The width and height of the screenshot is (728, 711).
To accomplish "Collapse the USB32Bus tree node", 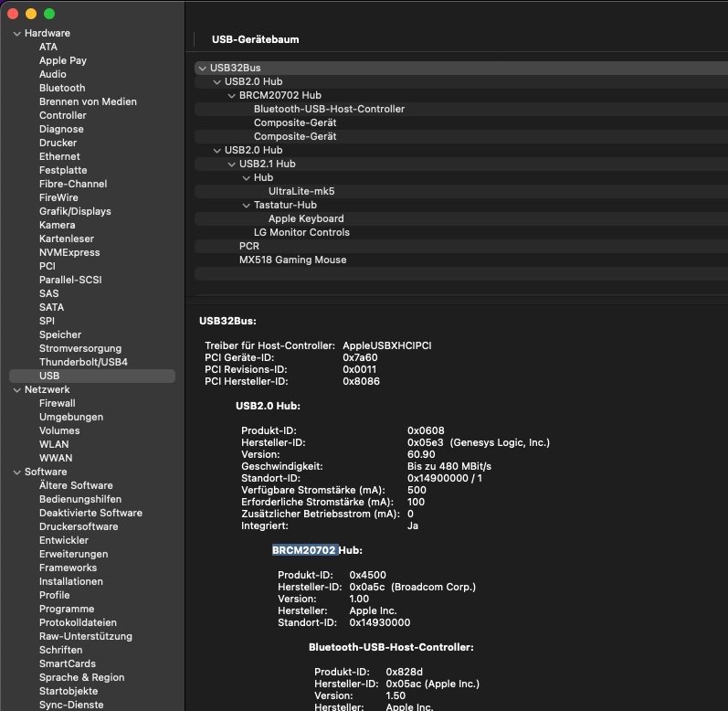I will [203, 69].
